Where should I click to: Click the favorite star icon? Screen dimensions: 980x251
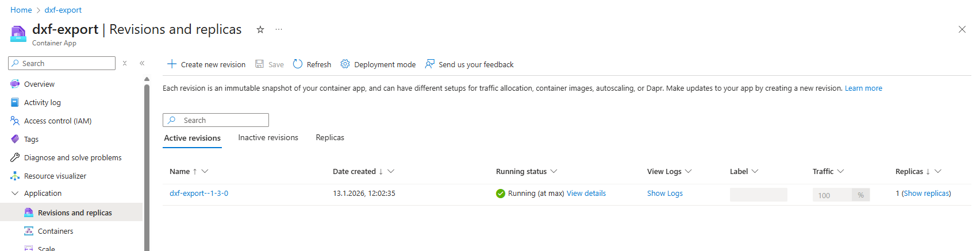[x=260, y=29]
